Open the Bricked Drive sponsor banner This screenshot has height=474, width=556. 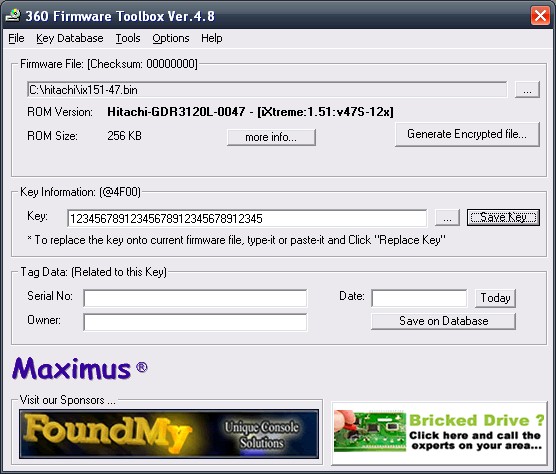440,433
